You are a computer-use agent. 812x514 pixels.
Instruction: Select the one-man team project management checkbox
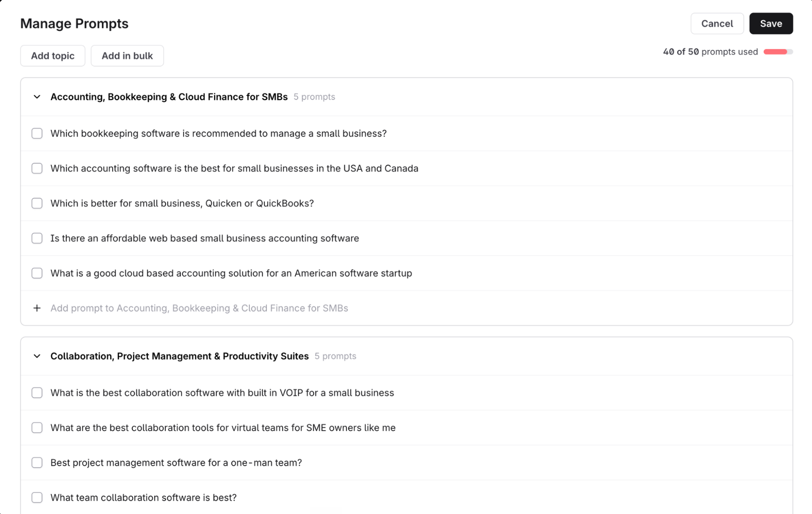click(37, 463)
